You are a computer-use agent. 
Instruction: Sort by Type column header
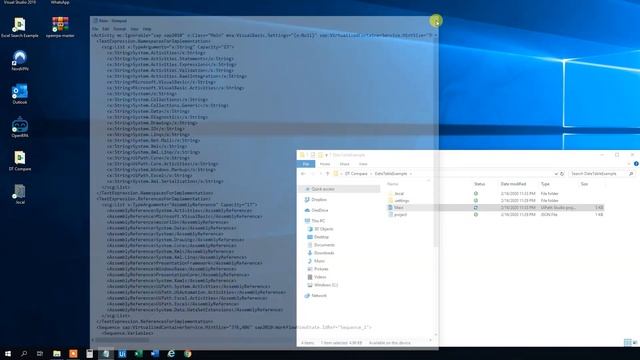(545, 184)
